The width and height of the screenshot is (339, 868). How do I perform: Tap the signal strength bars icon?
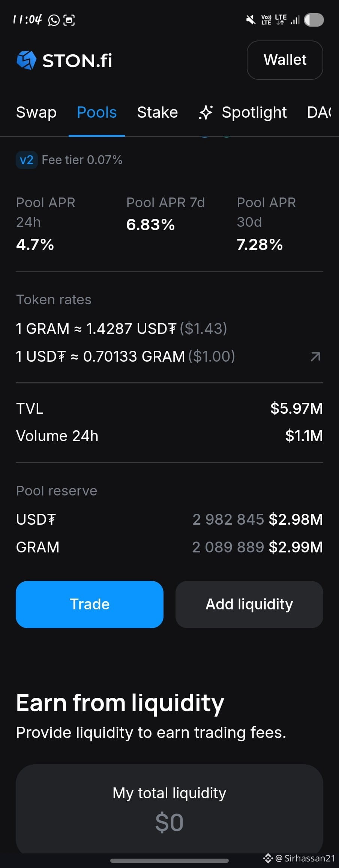coord(295,20)
